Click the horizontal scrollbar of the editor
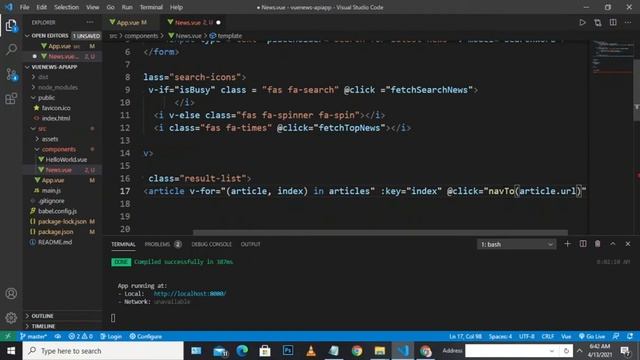Image resolution: width=640 pixels, height=360 pixels. point(380,232)
